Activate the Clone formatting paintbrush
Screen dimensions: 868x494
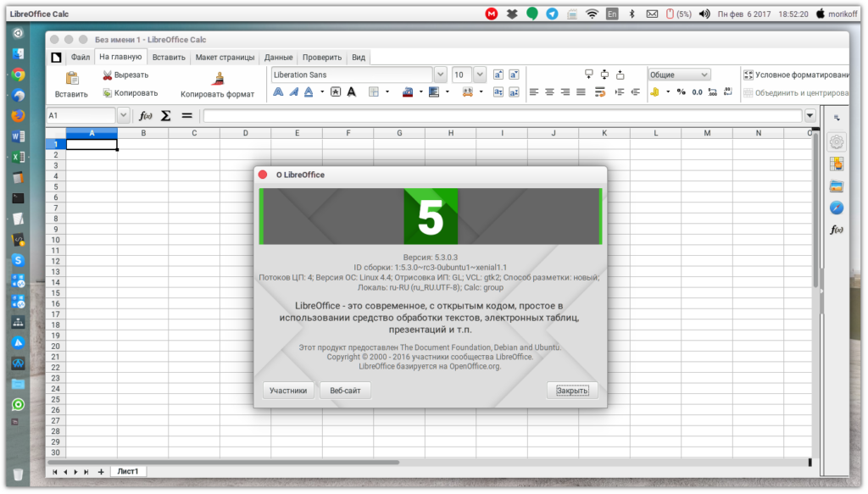coord(218,79)
